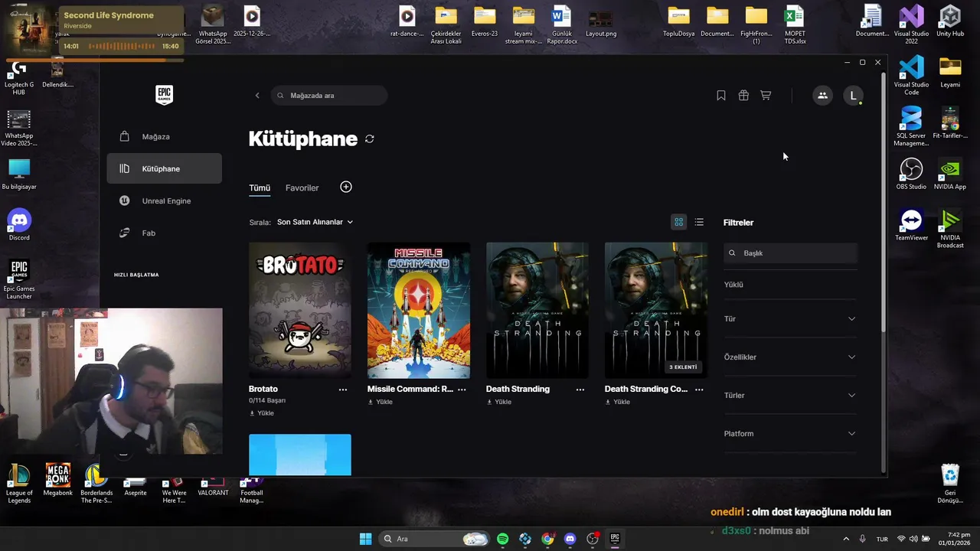The height and width of the screenshot is (551, 980).
Task: Switch library to grid view
Action: coord(678,222)
